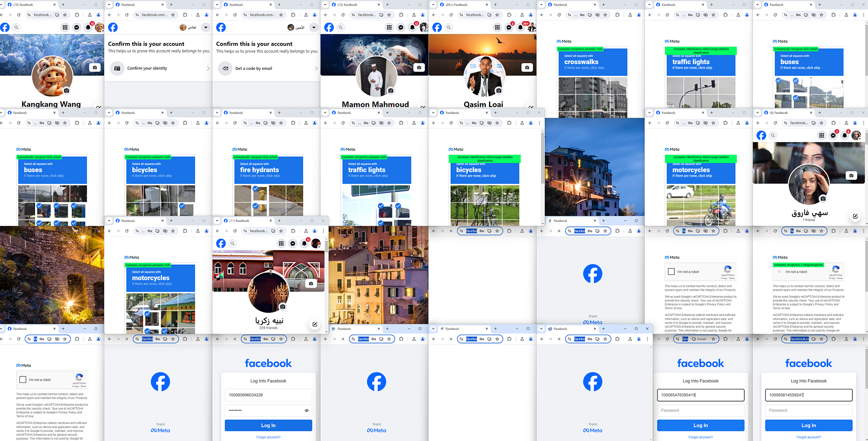Image resolution: width=868 pixels, height=441 pixels.
Task: Open notifications in the (12) Facebook window
Action: [x=412, y=27]
